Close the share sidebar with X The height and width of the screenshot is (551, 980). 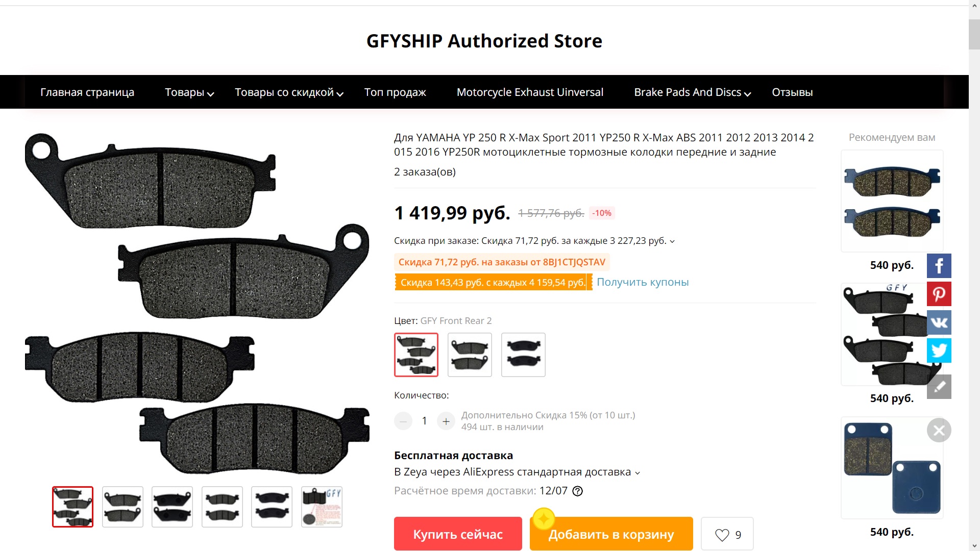click(939, 431)
